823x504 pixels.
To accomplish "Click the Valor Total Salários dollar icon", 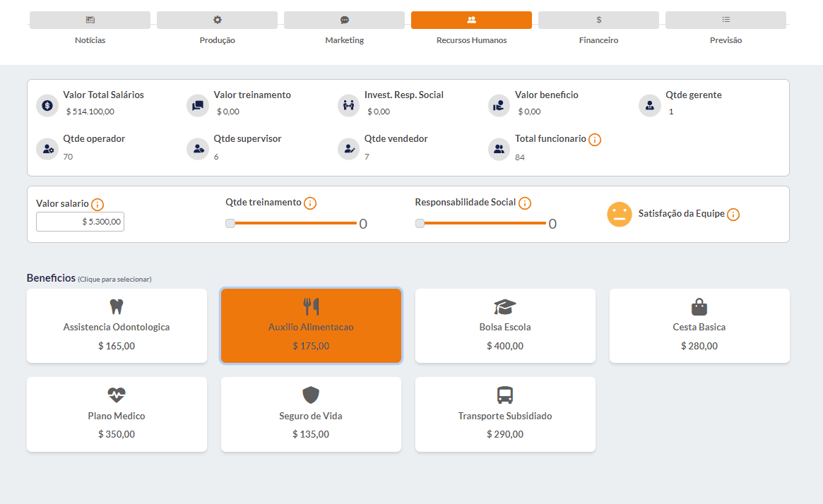I will (47, 105).
